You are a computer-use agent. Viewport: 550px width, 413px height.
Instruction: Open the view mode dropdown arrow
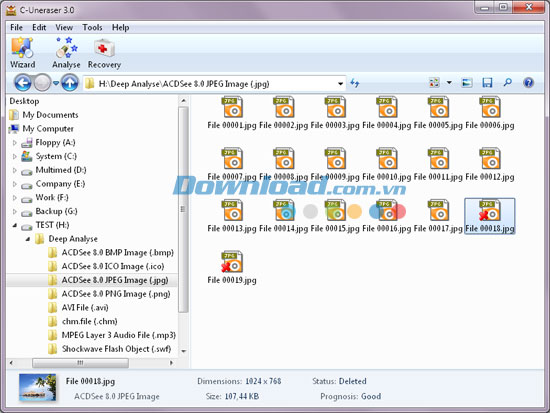tap(449, 83)
